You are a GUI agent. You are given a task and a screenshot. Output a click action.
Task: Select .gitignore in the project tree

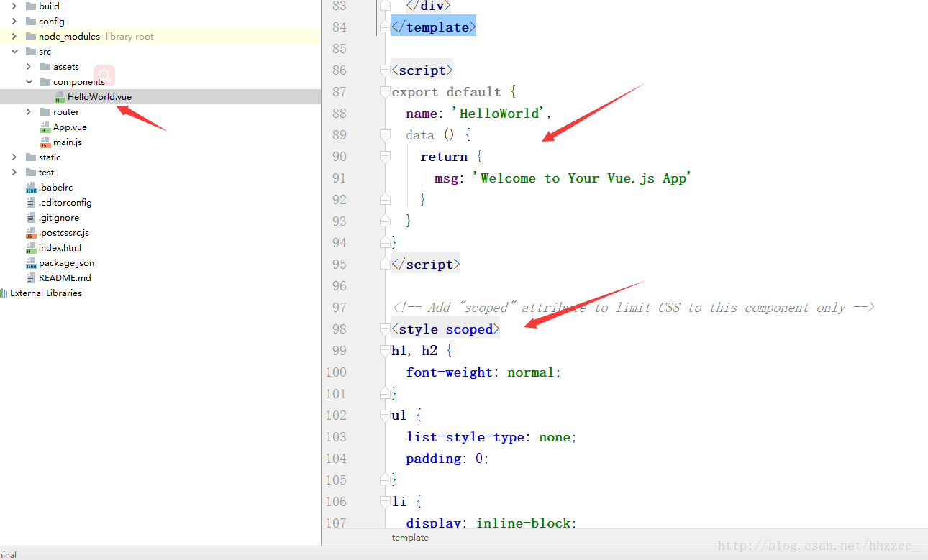pos(59,218)
